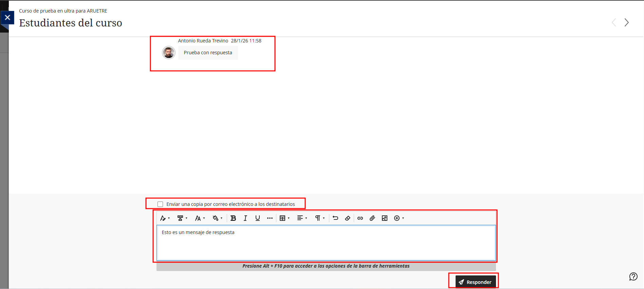Open the help question mark icon
This screenshot has width=644, height=289.
pos(633,276)
